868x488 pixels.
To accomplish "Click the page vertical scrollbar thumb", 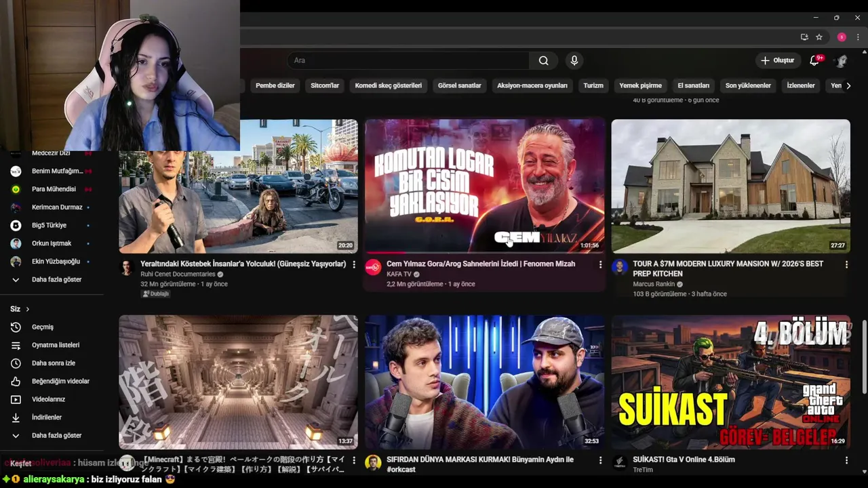I will [864, 356].
